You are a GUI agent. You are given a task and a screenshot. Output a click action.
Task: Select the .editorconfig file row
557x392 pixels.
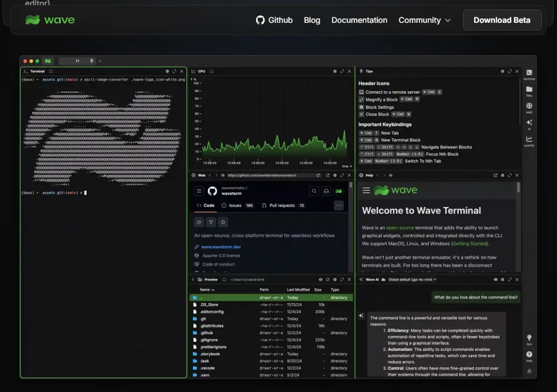[271, 312]
